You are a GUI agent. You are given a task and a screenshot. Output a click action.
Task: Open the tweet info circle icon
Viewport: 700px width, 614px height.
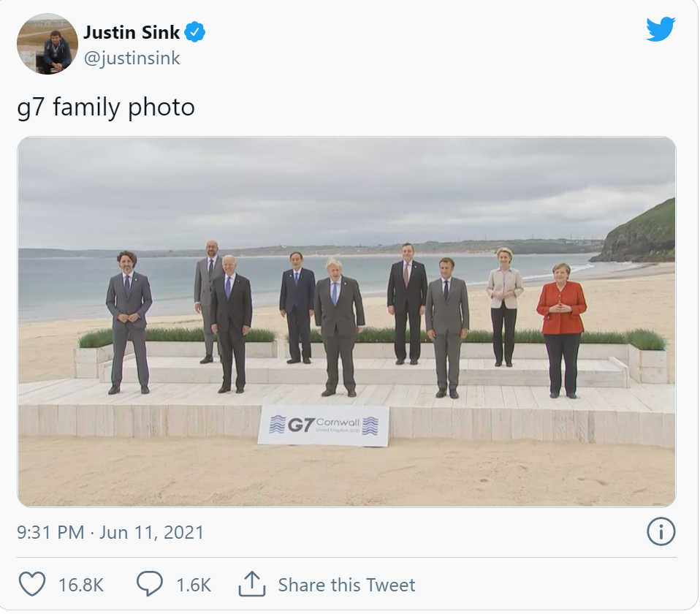pyautogui.click(x=661, y=531)
